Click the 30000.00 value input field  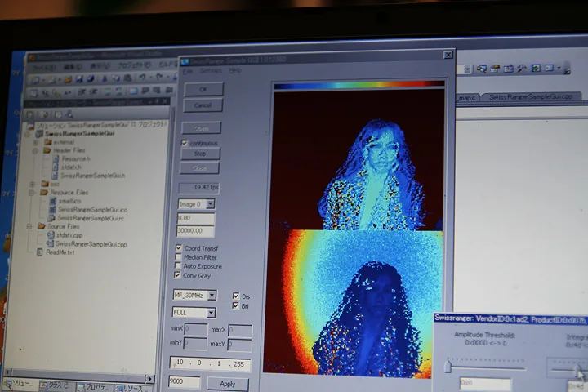point(196,231)
